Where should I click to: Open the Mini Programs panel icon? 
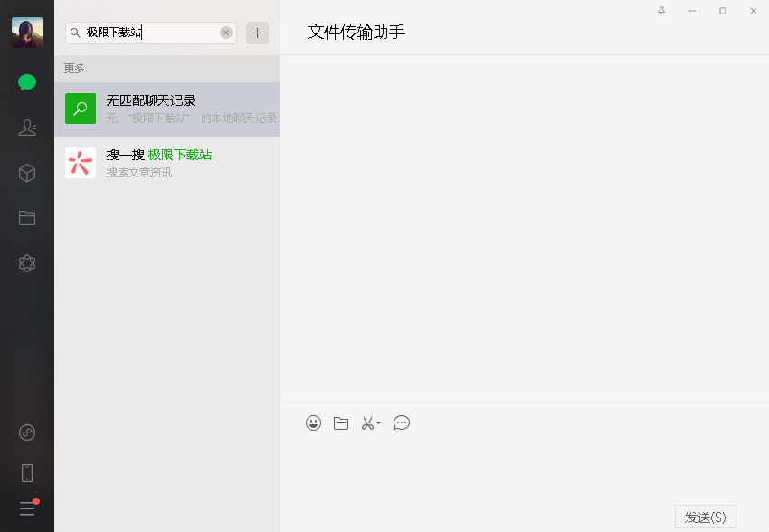point(27,432)
